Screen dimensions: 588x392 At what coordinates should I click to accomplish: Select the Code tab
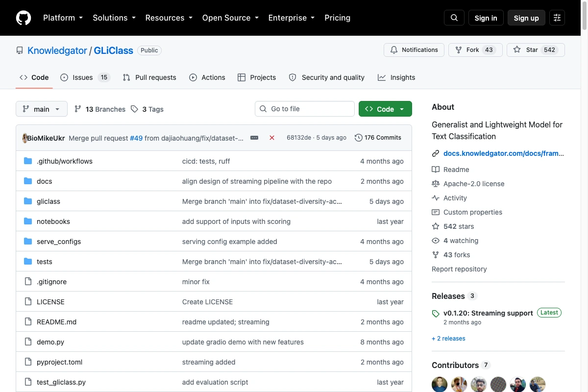coord(34,77)
